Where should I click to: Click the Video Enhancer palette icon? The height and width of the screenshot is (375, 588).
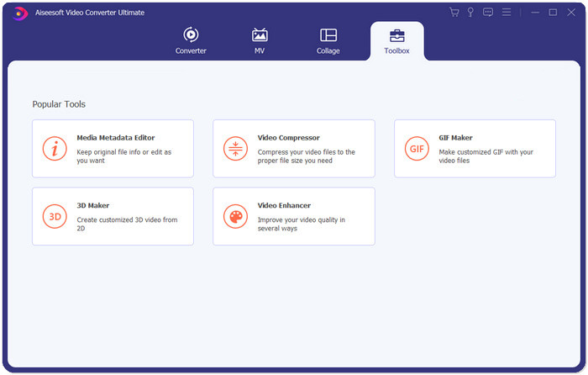click(x=235, y=216)
